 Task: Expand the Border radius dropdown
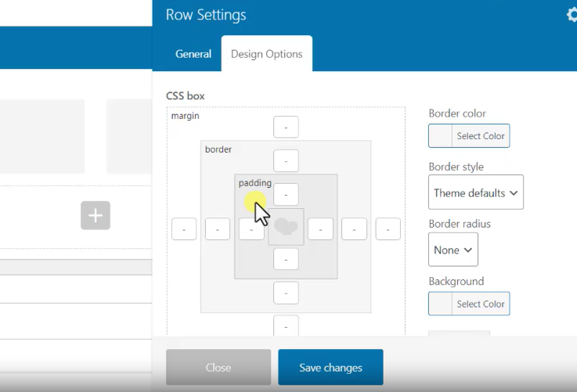coord(453,250)
